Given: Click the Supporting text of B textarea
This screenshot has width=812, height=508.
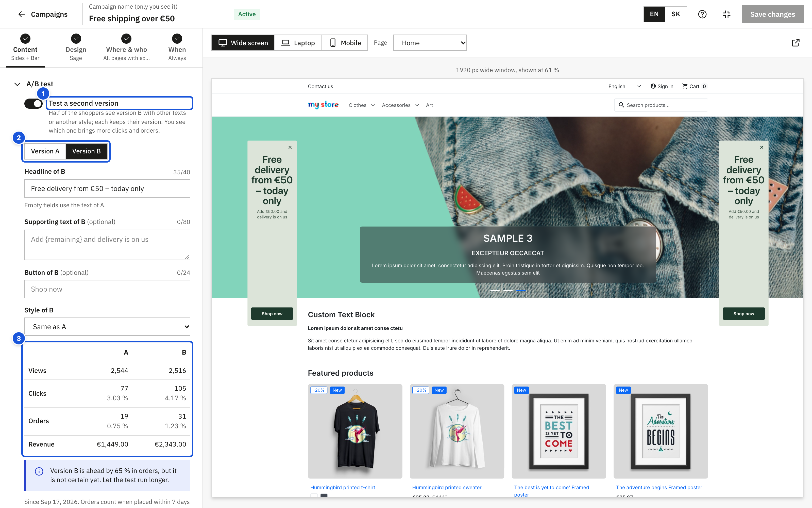Looking at the screenshot, I should click(x=107, y=245).
